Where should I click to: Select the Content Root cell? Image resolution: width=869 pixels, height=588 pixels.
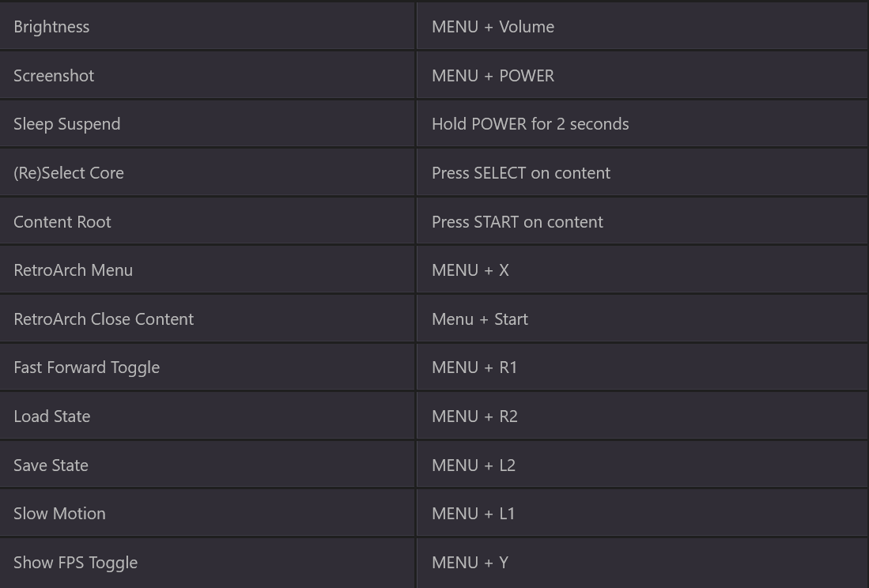[62, 222]
